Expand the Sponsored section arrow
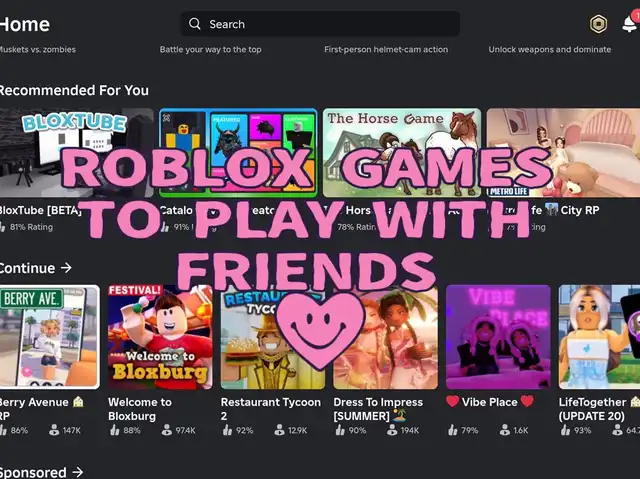The height and width of the screenshot is (479, 640). pos(77,472)
